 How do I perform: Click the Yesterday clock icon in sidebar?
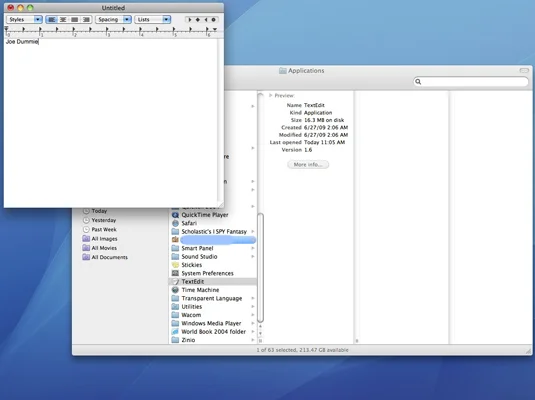(x=86, y=220)
